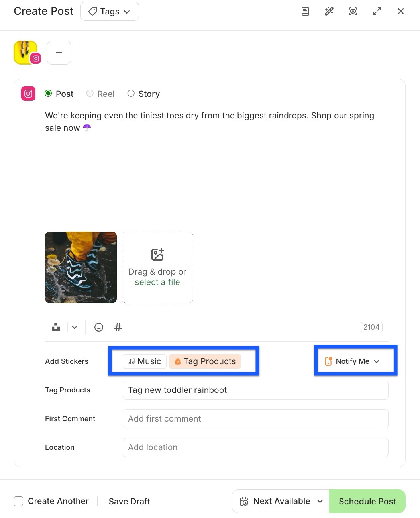
Task: Open the post preview eye icon
Action: tap(353, 11)
